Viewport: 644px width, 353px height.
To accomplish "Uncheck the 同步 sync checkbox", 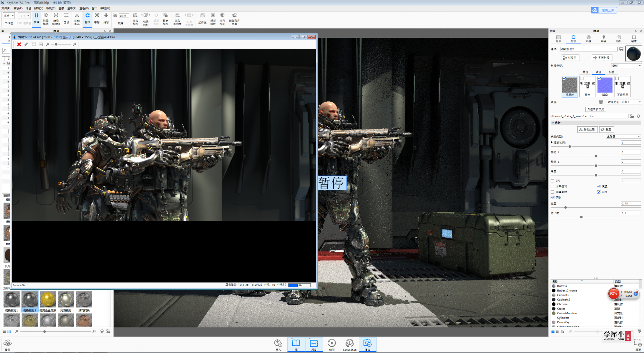I will (x=553, y=197).
